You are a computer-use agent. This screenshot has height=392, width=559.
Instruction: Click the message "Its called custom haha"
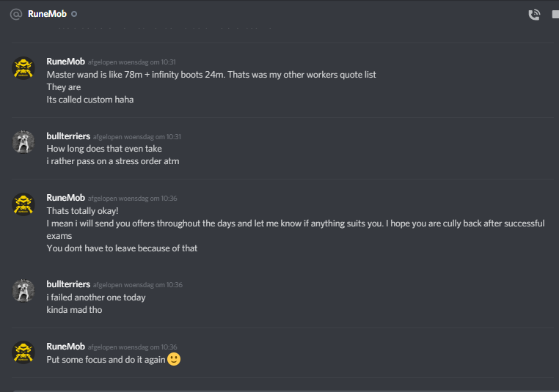[90, 100]
